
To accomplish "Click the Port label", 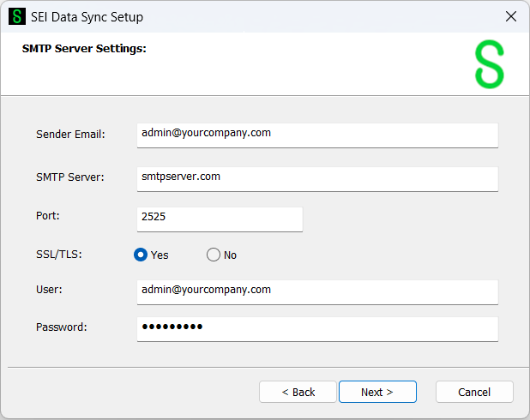I will pyautogui.click(x=48, y=217).
